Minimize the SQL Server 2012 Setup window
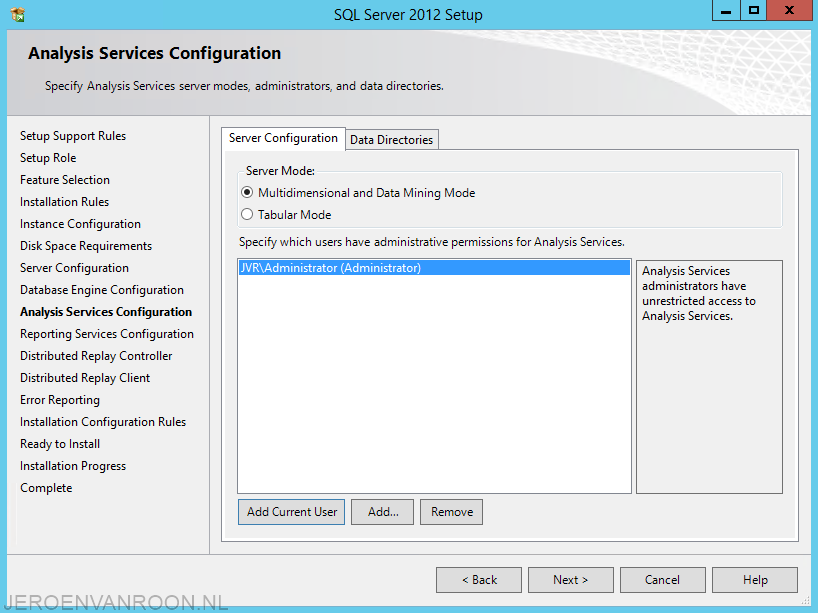This screenshot has height=613, width=818. pyautogui.click(x=726, y=11)
